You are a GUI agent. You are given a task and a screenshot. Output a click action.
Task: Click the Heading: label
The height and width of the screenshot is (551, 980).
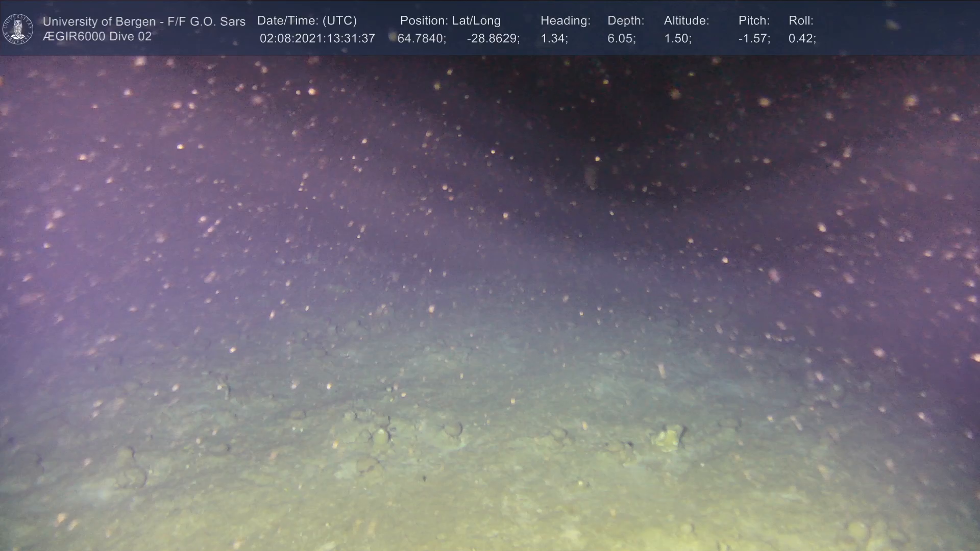pyautogui.click(x=565, y=21)
